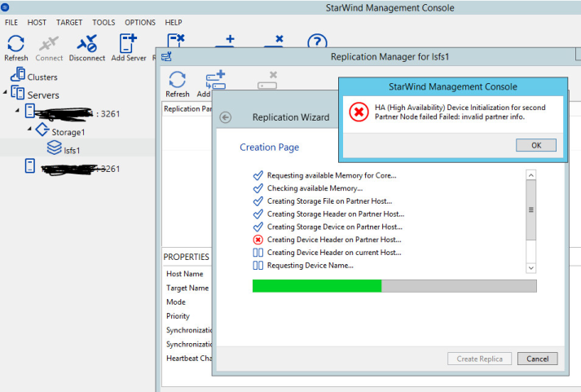Screen dimensions: 581x392
Task: Click 'Checking available Memory...' step text
Action: pyautogui.click(x=315, y=188)
